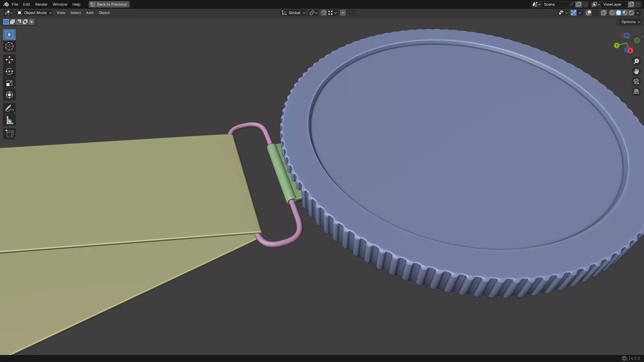
Task: Choose the Measure tool
Action: (x=9, y=120)
